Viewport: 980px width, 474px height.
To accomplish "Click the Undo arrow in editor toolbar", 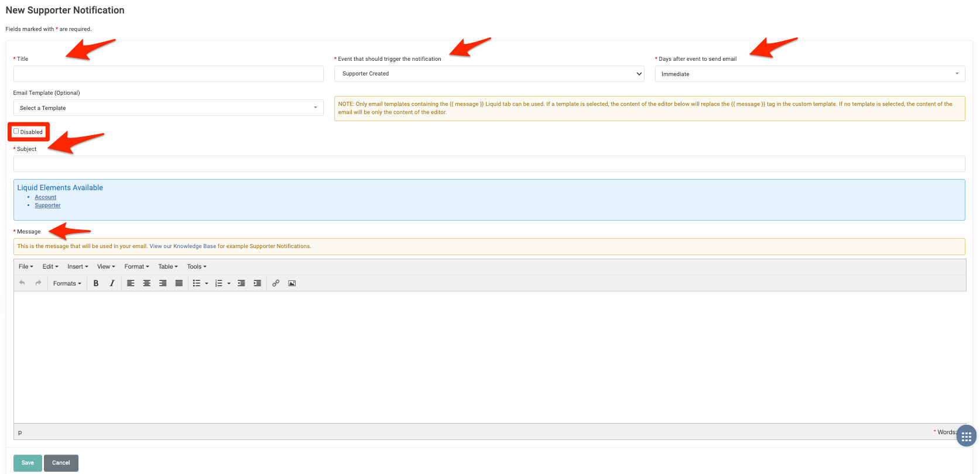I will point(22,283).
